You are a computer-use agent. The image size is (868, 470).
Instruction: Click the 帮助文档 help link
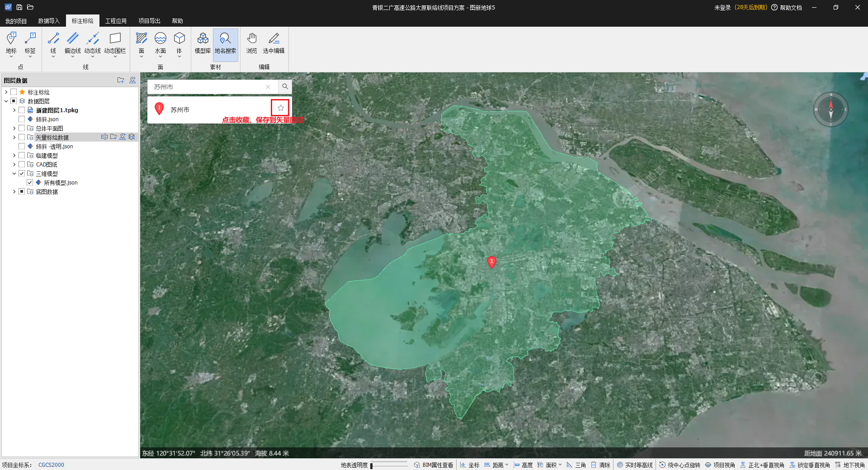pyautogui.click(x=787, y=8)
